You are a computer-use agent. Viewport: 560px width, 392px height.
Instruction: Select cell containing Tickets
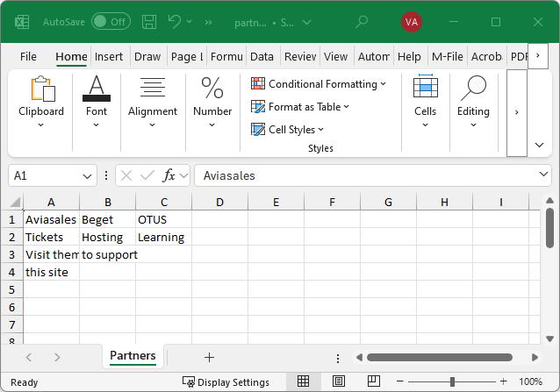pos(52,237)
